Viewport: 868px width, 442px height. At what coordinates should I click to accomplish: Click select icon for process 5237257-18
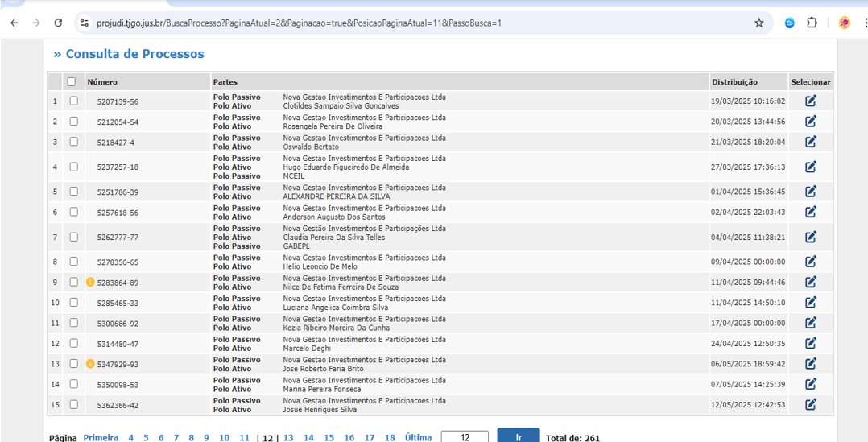click(810, 167)
